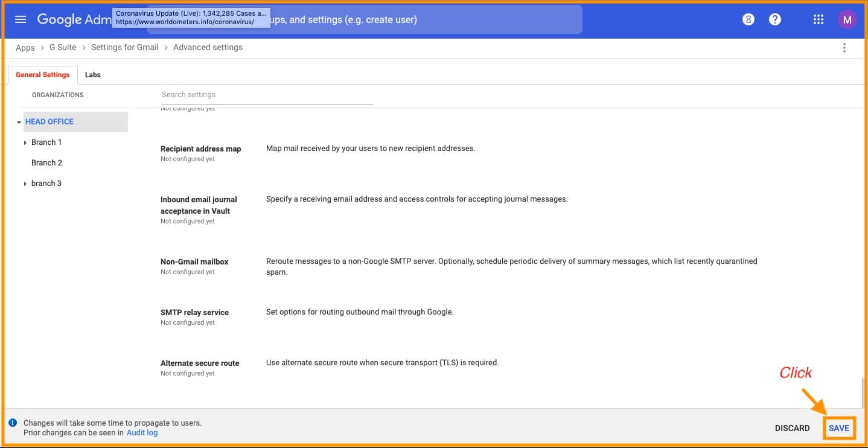The image size is (868, 448).
Task: Open the Audit log link
Action: click(142, 432)
